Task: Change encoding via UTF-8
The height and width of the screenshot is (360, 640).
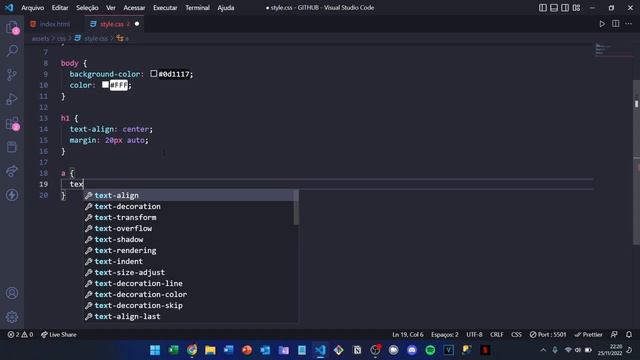Action: point(474,335)
